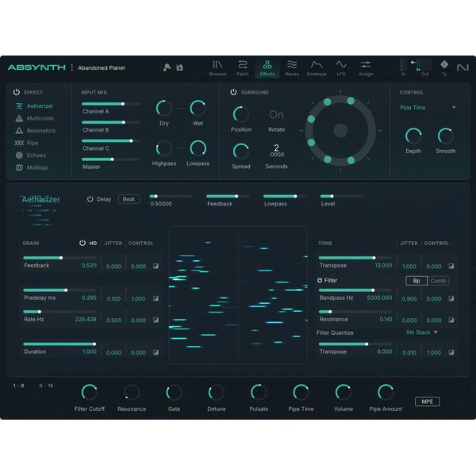Select the Echoes effect
The width and height of the screenshot is (476, 476).
pos(30,155)
